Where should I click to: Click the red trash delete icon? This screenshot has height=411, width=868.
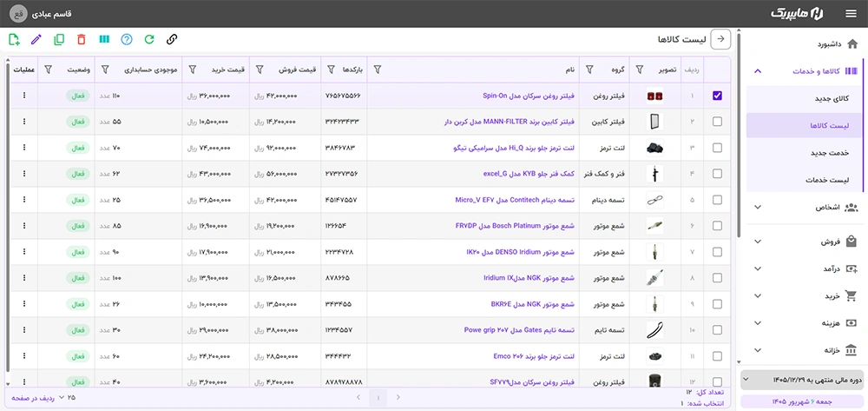[x=82, y=39]
